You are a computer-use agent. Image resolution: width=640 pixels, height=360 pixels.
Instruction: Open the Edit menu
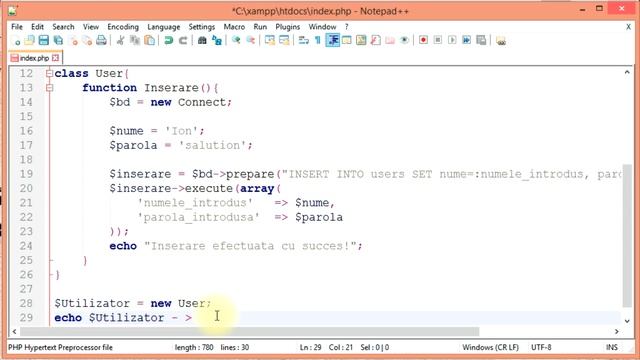(x=37, y=27)
